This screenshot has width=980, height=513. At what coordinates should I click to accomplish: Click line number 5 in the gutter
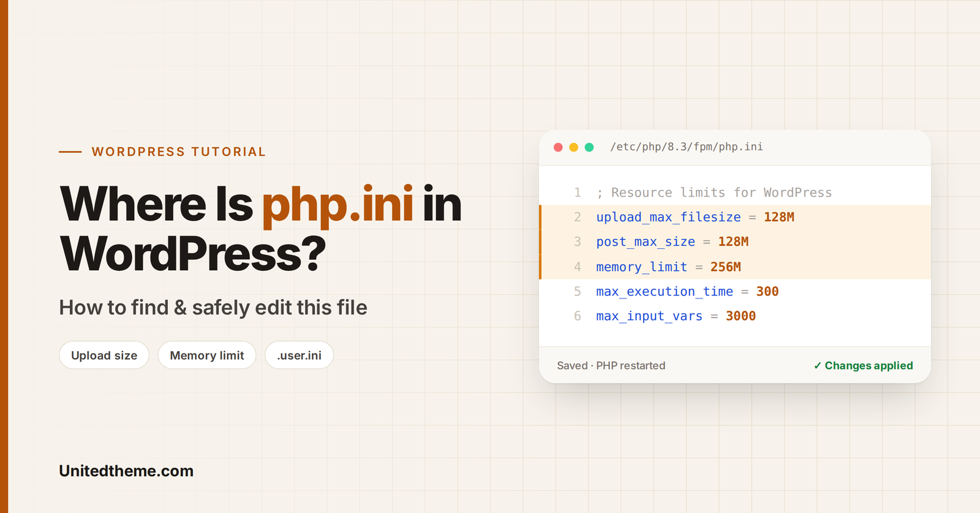point(578,292)
